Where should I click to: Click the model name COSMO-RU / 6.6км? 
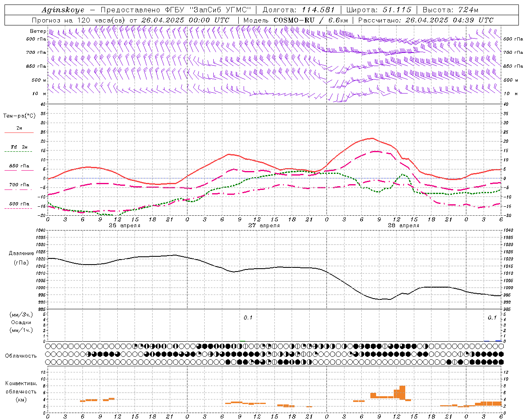pos(310,20)
